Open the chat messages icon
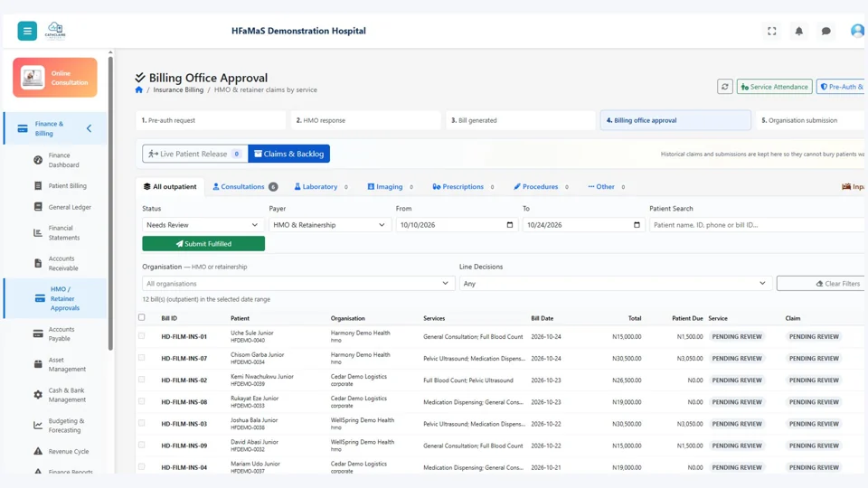Image resolution: width=868 pixels, height=488 pixels. point(826,31)
